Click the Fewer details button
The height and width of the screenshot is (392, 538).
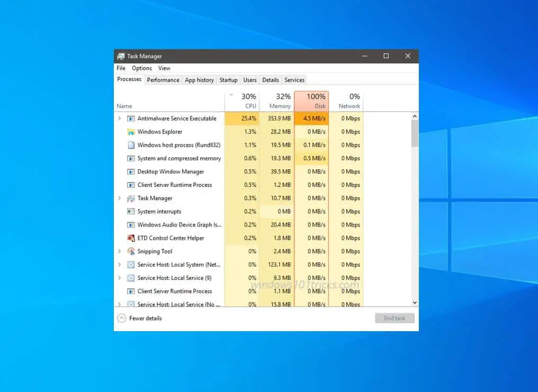(x=139, y=318)
